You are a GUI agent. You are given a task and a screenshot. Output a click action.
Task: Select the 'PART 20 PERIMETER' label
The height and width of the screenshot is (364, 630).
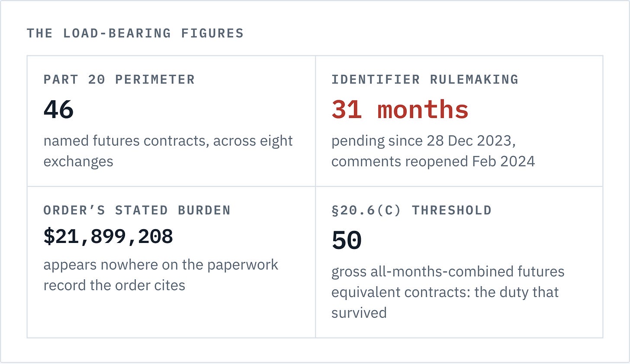tap(119, 80)
